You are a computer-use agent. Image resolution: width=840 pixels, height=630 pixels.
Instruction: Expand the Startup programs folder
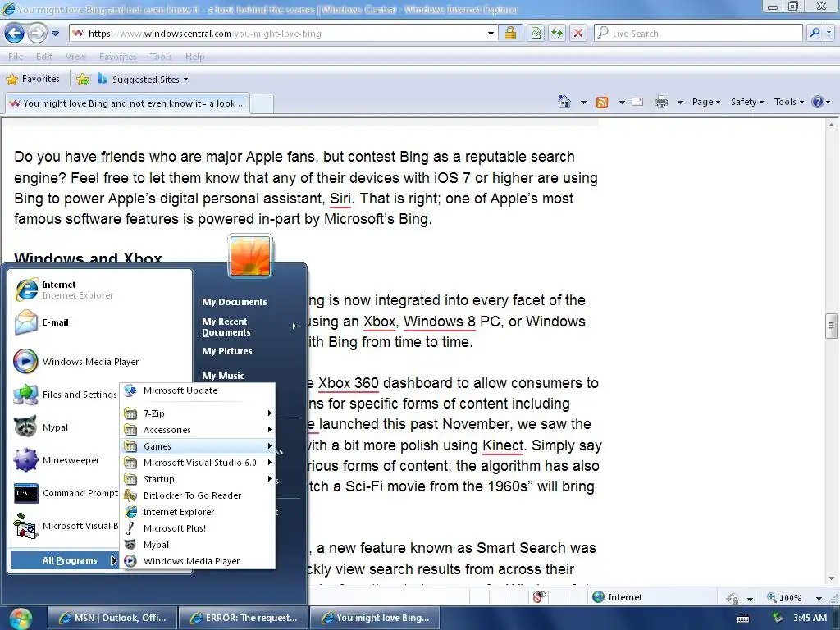point(198,479)
